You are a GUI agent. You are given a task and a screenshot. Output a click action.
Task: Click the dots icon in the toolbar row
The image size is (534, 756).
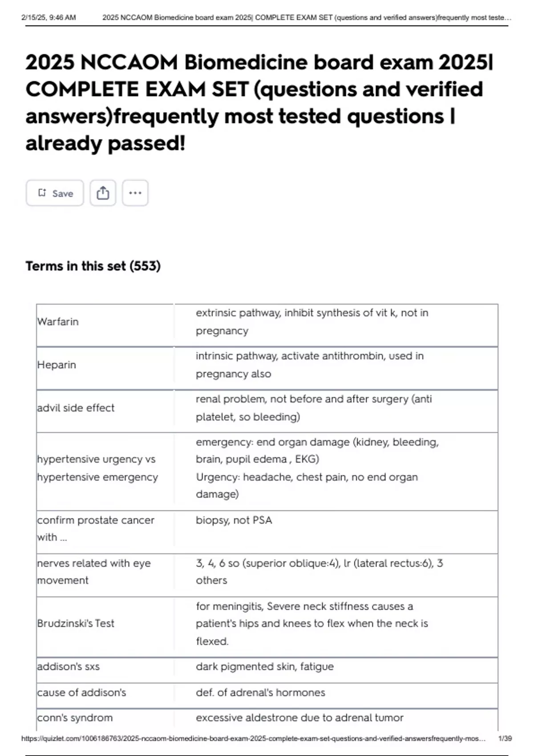pyautogui.click(x=135, y=193)
